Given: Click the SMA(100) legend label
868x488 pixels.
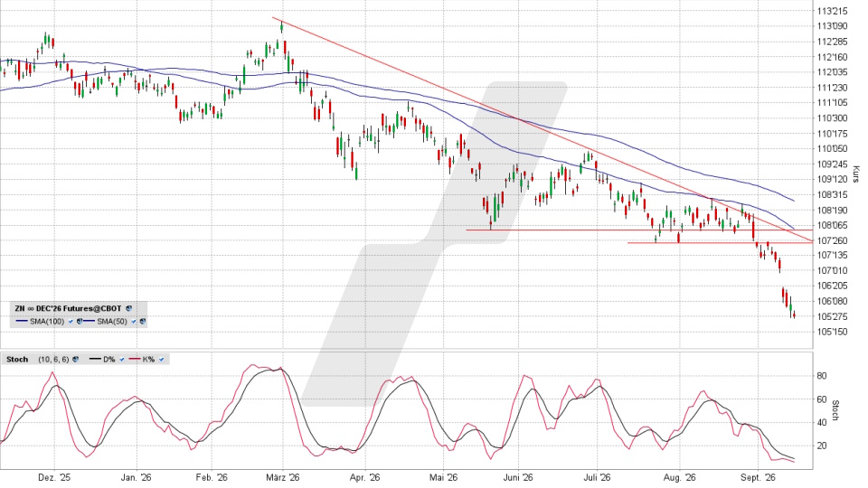Looking at the screenshot, I should point(47,322).
